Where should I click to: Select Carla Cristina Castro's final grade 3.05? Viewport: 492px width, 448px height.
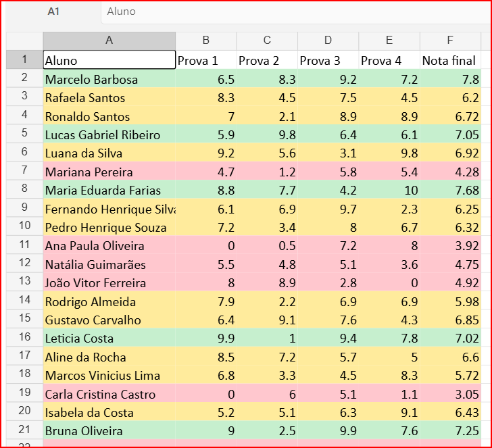point(450,393)
